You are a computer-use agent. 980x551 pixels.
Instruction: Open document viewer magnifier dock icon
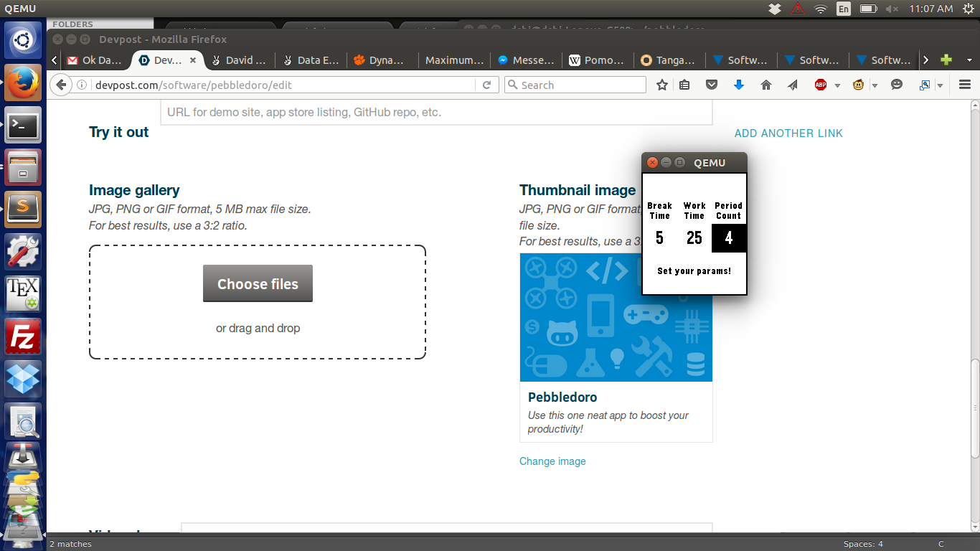click(x=24, y=421)
